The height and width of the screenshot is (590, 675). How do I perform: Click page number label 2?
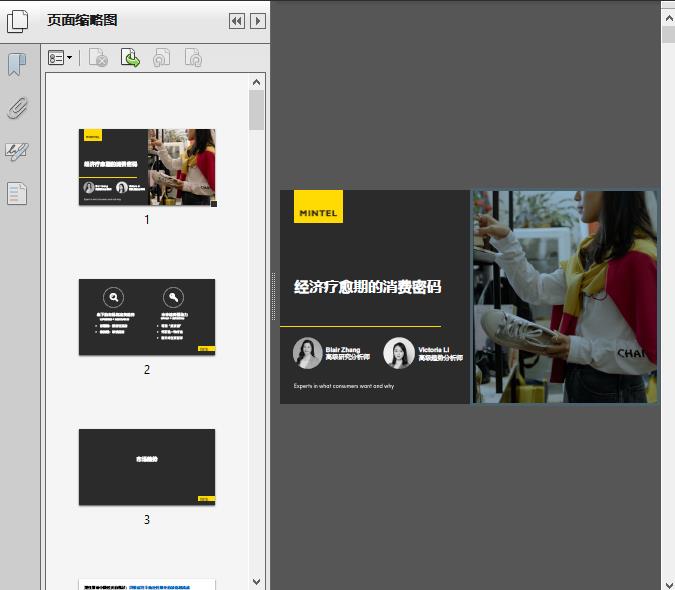[147, 370]
